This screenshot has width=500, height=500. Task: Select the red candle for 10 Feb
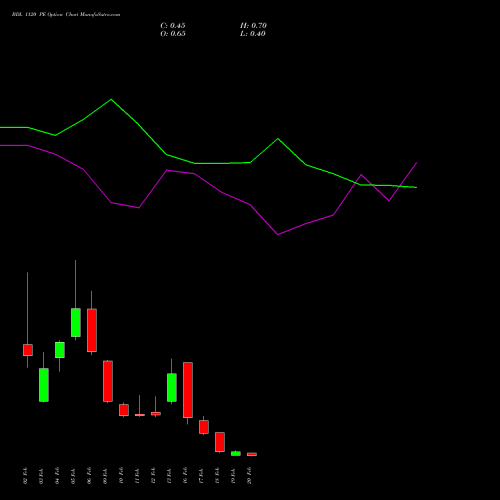coord(124,410)
